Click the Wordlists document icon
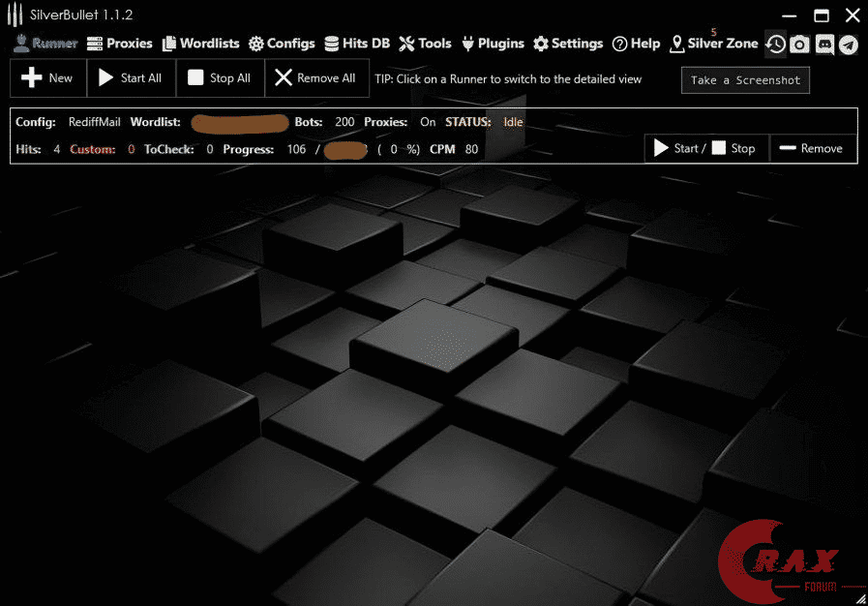Screen dimensions: 868x606 point(168,44)
